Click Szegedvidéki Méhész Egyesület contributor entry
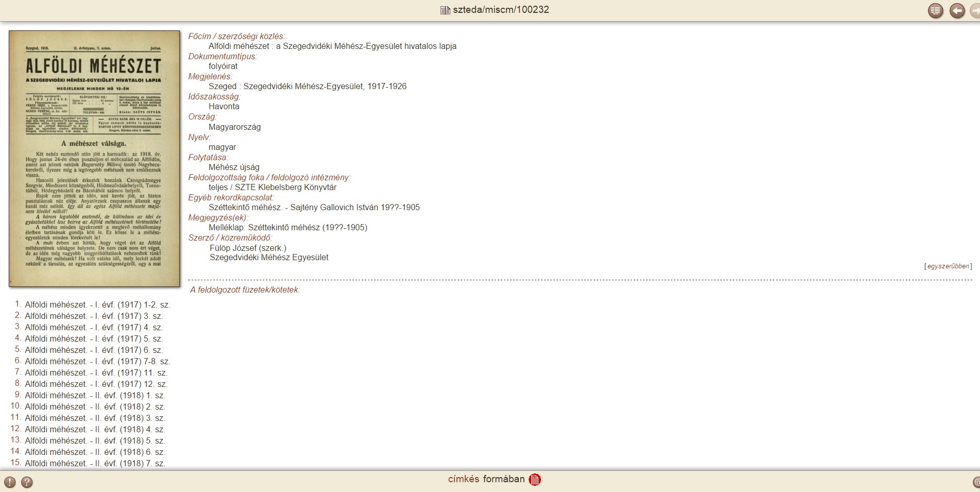 pyautogui.click(x=269, y=257)
